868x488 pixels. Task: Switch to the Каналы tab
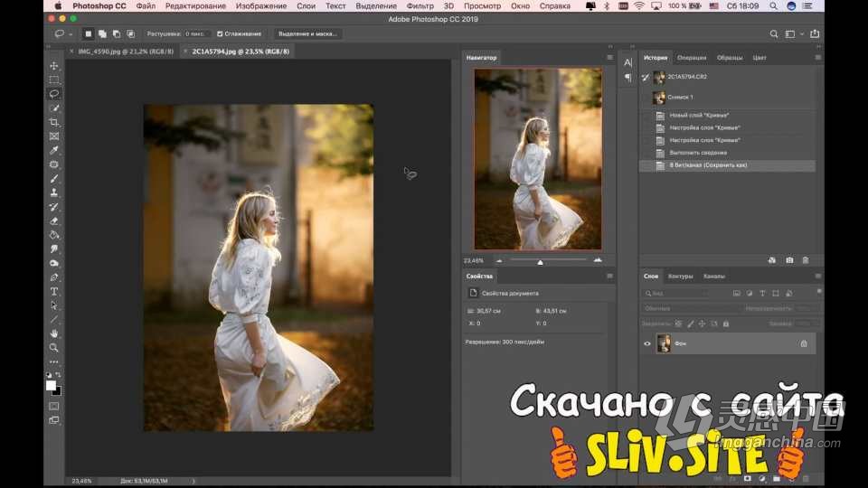714,277
